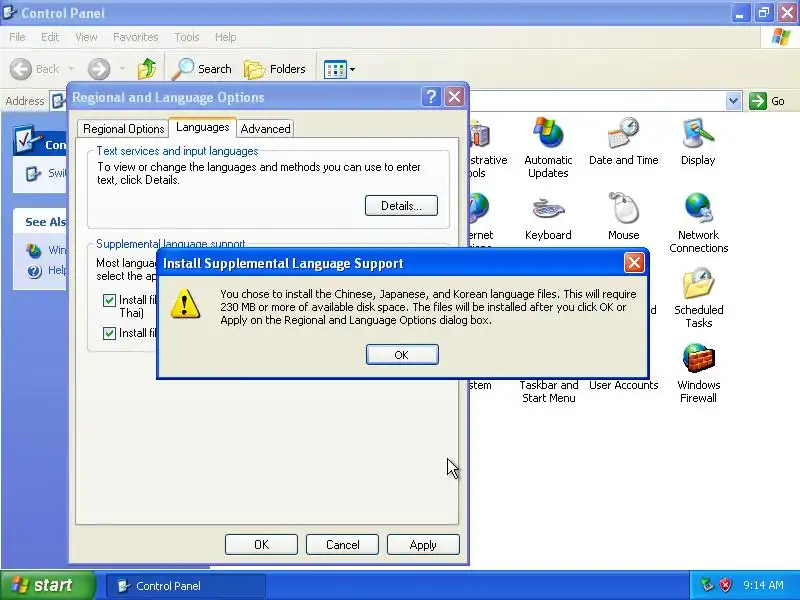Open the Internet Options globe icon

pos(480,208)
